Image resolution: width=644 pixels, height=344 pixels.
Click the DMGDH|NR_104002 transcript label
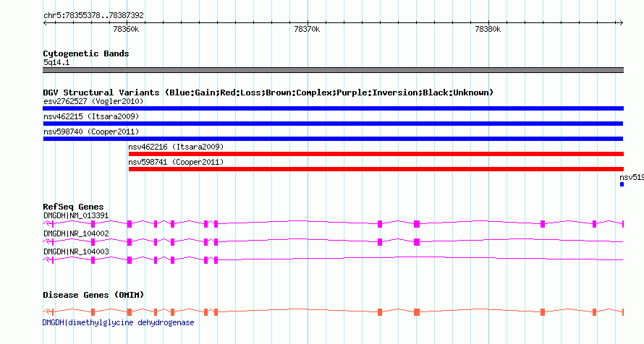76,233
